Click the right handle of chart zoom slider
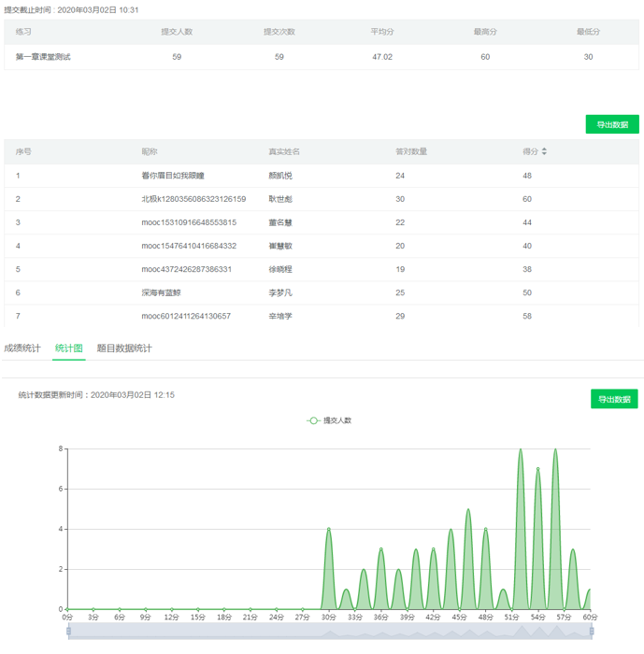The width and height of the screenshot is (644, 654). (x=591, y=632)
